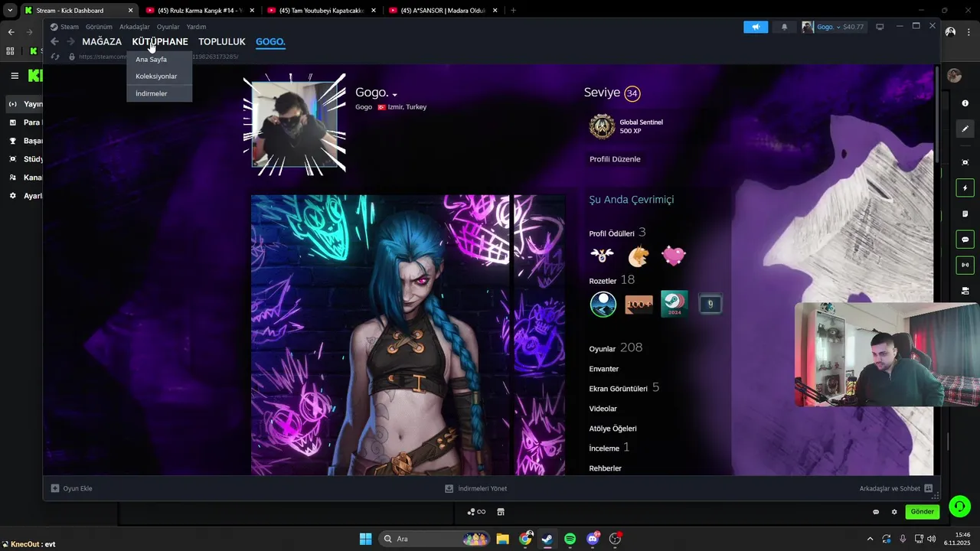Open the Arkadaşlar menu
The image size is (980, 551).
135,27
